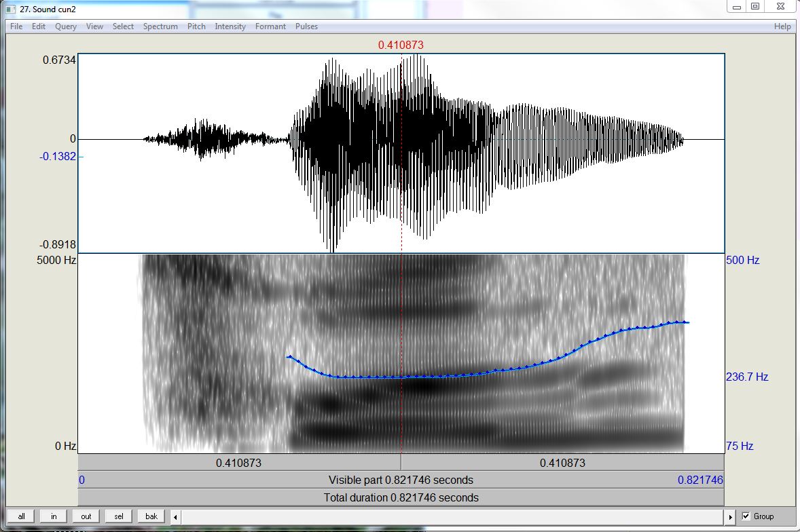Click the 0.6734 amplitude maximum label
This screenshot has height=532, width=800.
59,60
